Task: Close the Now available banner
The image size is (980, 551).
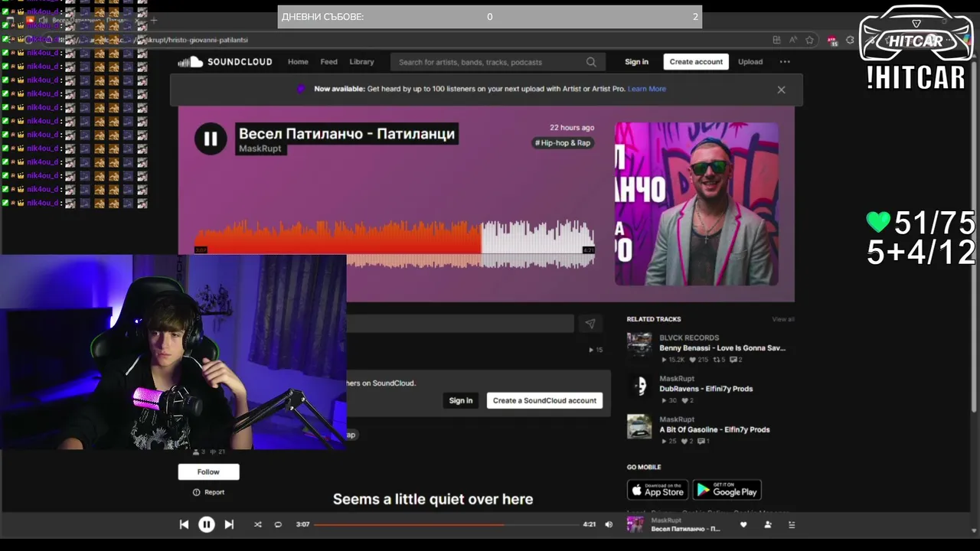Action: pos(781,90)
